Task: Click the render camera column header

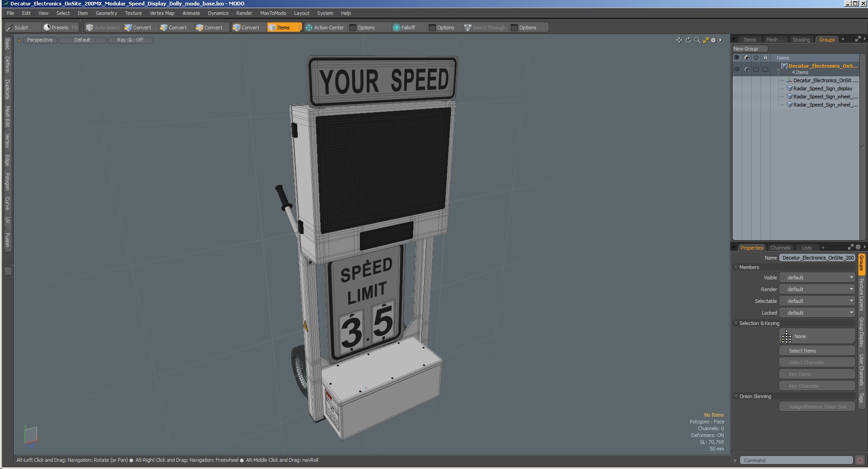Action: [747, 58]
